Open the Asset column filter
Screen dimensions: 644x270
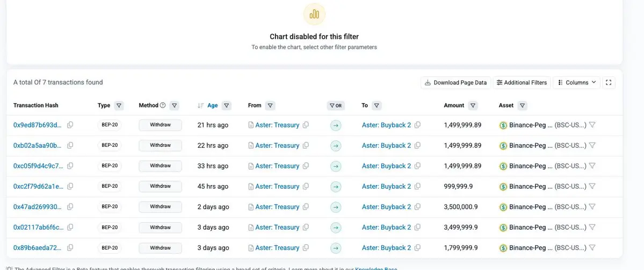tap(522, 105)
